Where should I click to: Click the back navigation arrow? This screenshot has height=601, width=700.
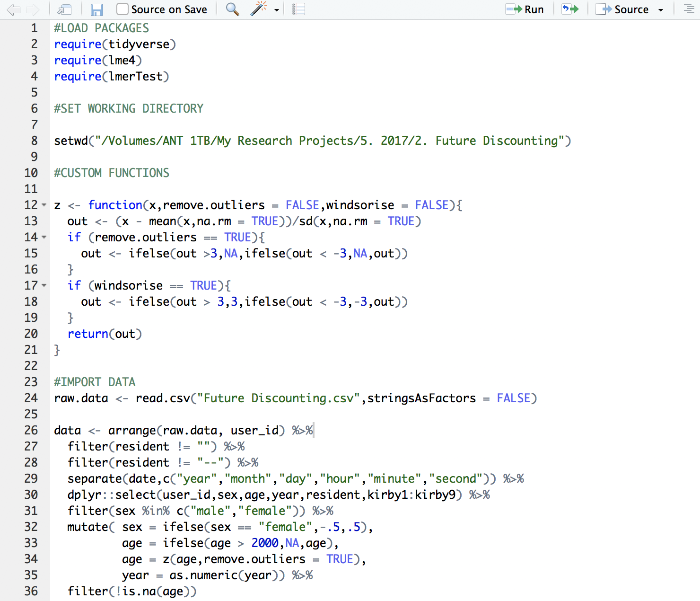14,9
